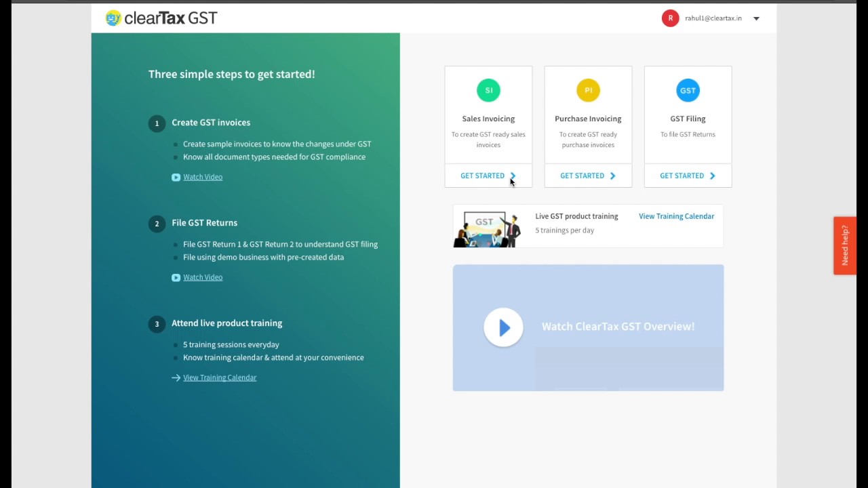Open View Training Calendar link in step 3
The height and width of the screenshot is (488, 868).
point(220,378)
